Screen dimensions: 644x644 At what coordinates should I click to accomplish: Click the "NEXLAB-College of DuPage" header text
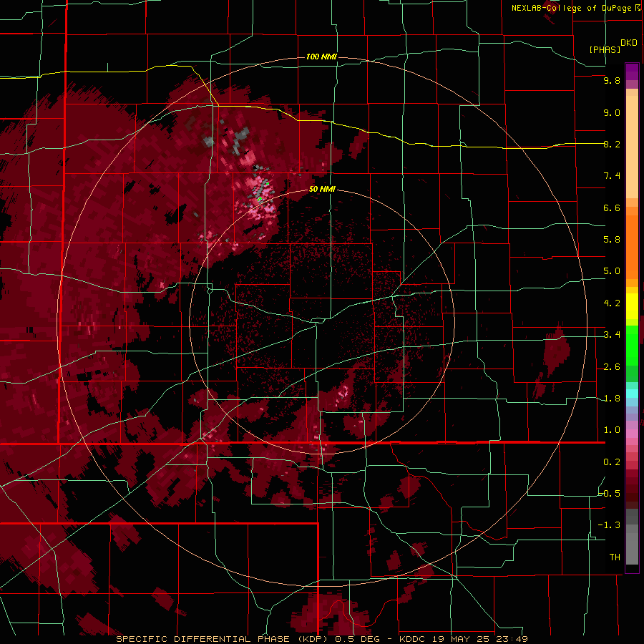coord(573,8)
